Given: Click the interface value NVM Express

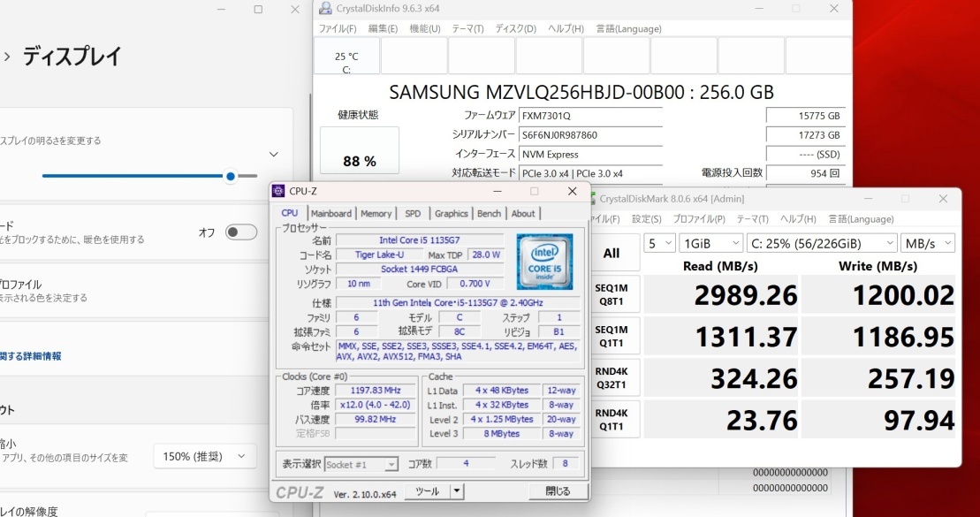Looking at the screenshot, I should coord(590,155).
